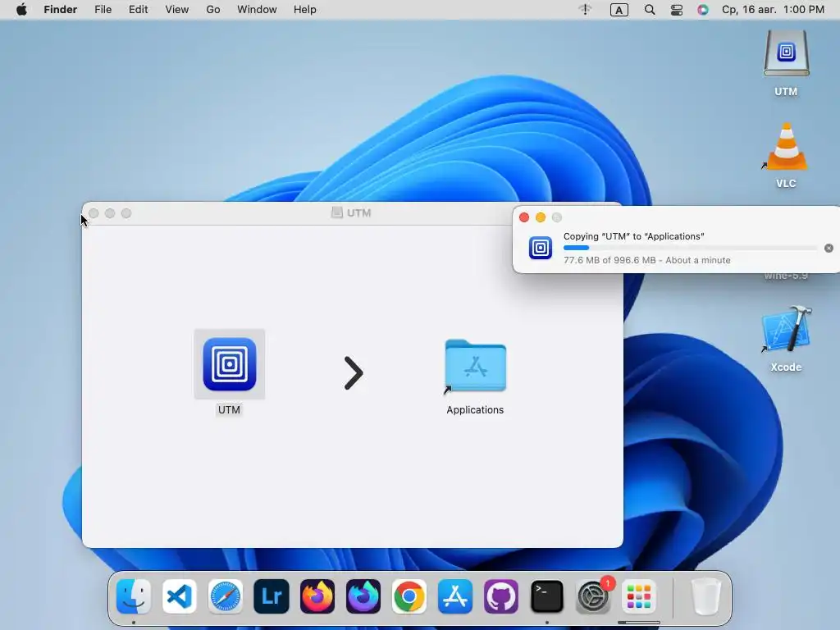840x630 pixels.
Task: Select the UTM app icon in the UTM window
Action: 230,364
